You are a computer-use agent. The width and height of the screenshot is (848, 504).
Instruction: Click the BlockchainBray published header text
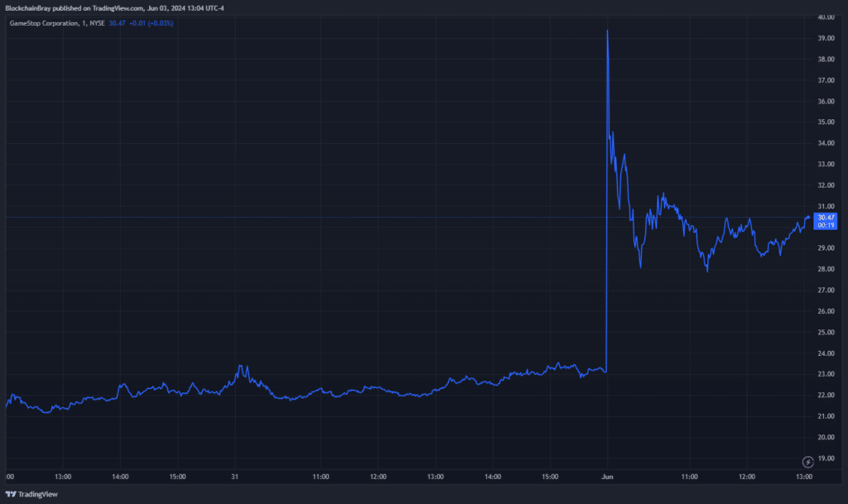point(114,8)
